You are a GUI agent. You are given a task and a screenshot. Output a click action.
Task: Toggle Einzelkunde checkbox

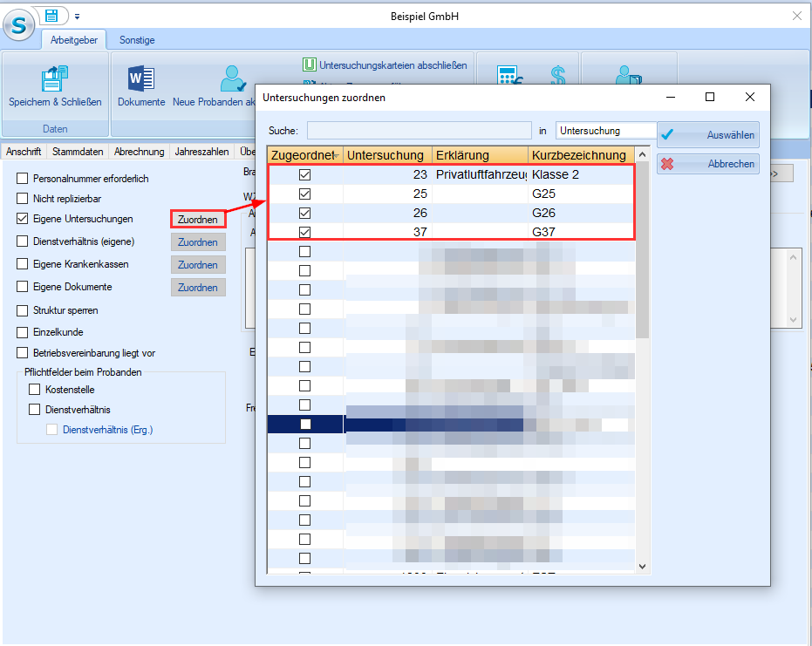tap(23, 332)
